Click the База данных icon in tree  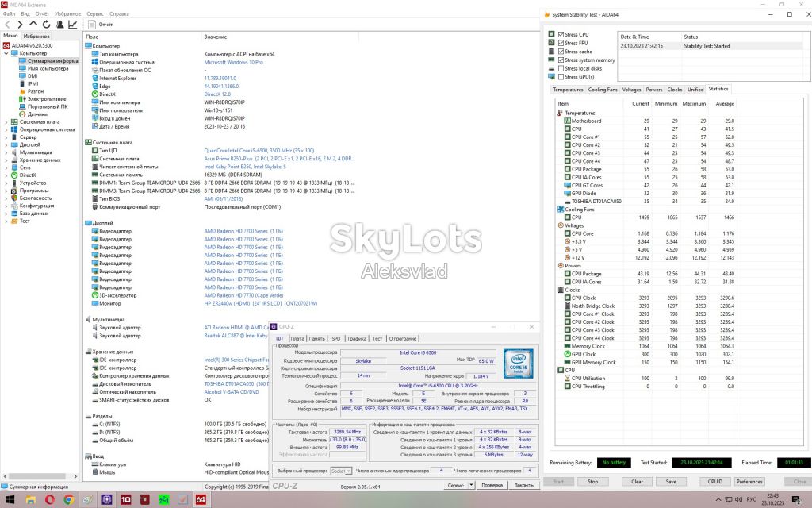point(14,213)
